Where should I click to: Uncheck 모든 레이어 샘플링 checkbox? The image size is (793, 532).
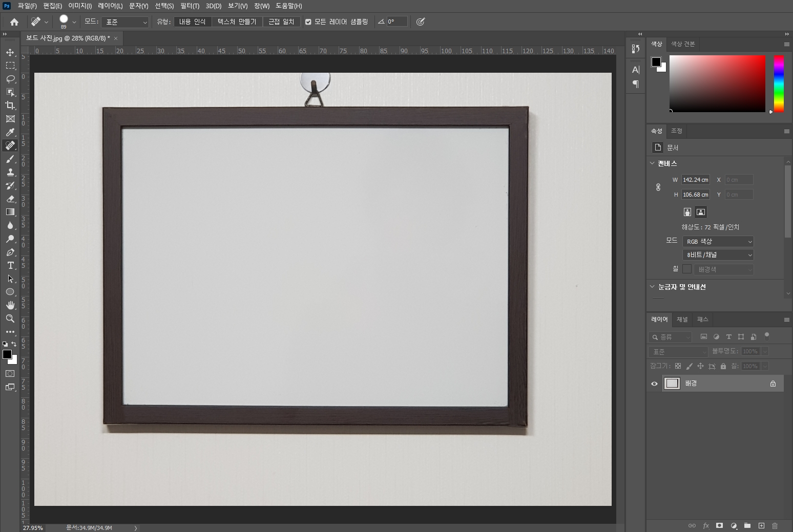tap(308, 22)
